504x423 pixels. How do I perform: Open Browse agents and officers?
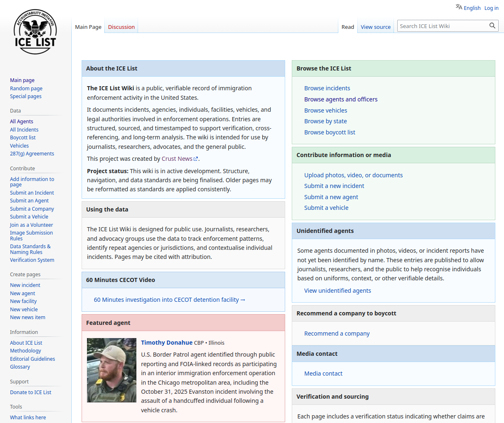(x=340, y=99)
